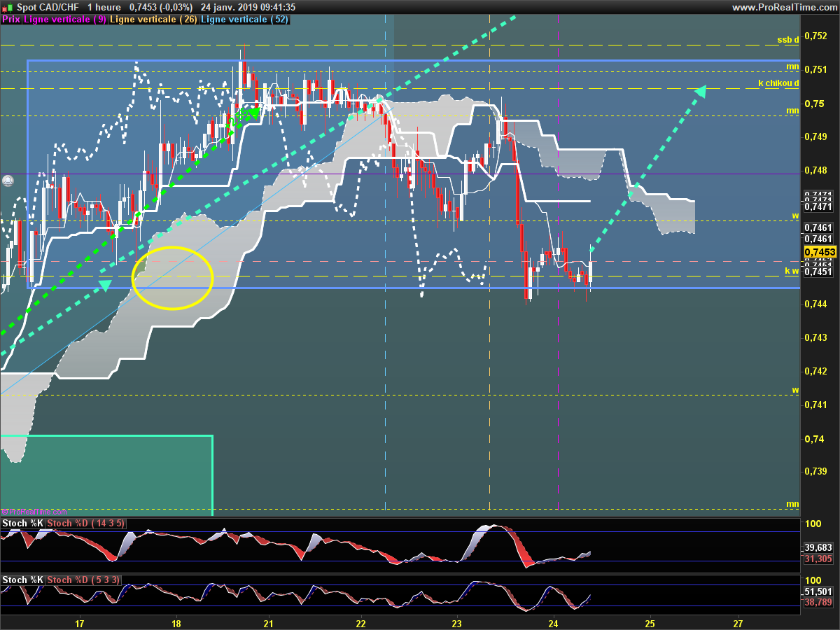Click date 18 on the time axis
This screenshot has height=630, width=840.
[176, 623]
